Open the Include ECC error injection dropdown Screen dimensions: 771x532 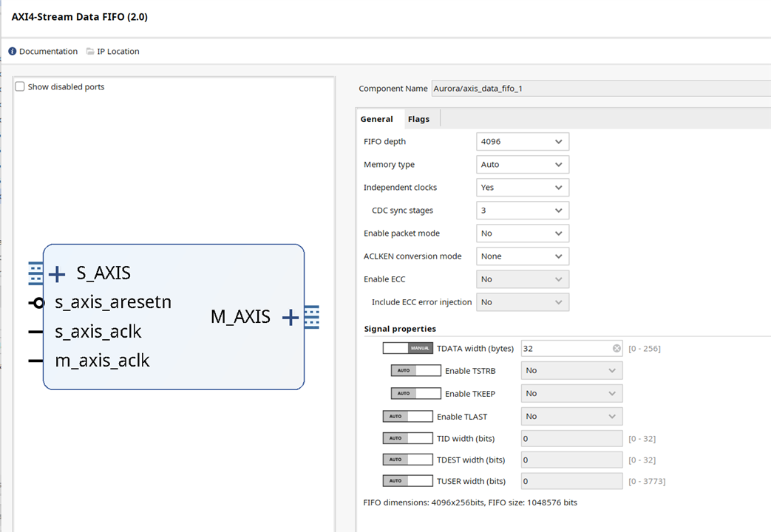click(523, 302)
